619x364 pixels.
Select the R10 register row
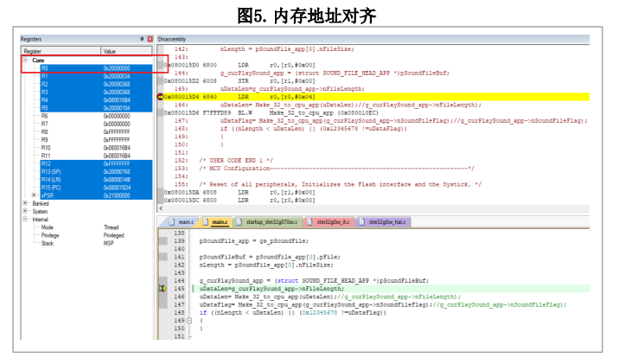[x=96, y=148]
